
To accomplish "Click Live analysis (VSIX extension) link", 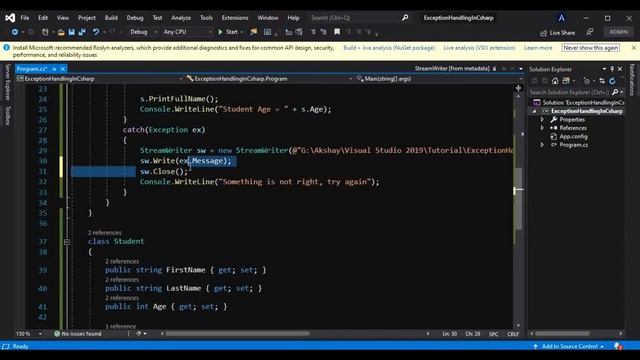I will pos(479,48).
